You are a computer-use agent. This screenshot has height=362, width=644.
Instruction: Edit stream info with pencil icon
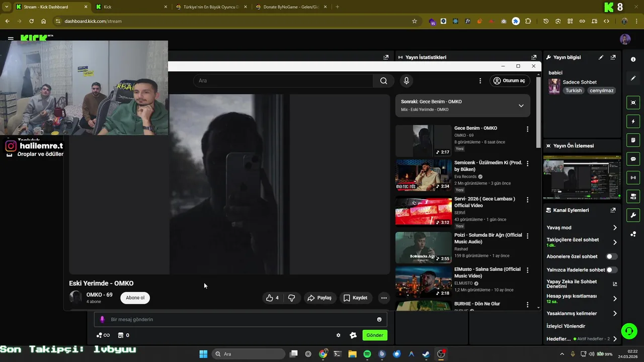601,57
